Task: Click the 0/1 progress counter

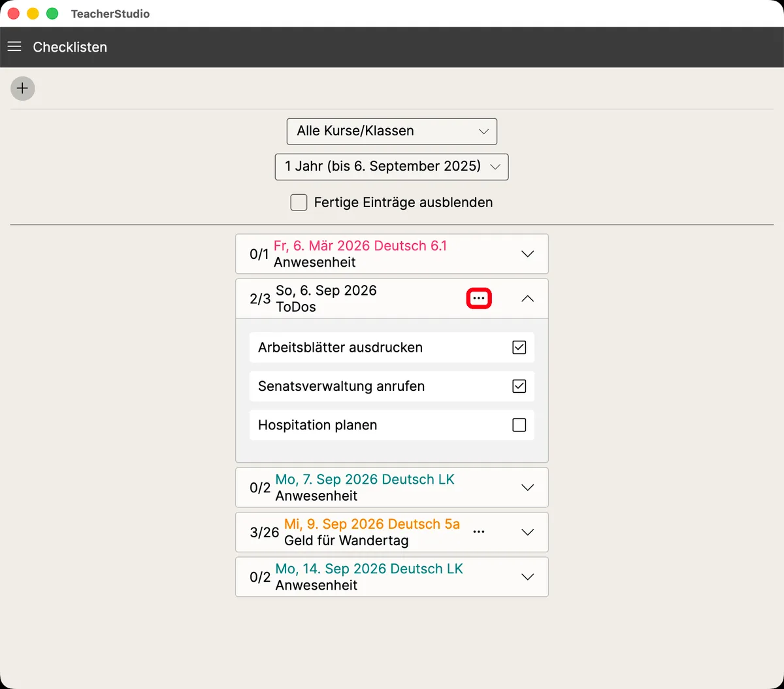Action: [259, 254]
